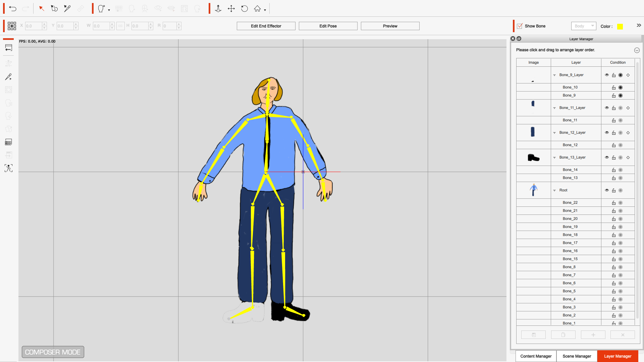The image size is (644, 362).
Task: Toggle the lock icon on Bone_22 row
Action: click(x=614, y=203)
